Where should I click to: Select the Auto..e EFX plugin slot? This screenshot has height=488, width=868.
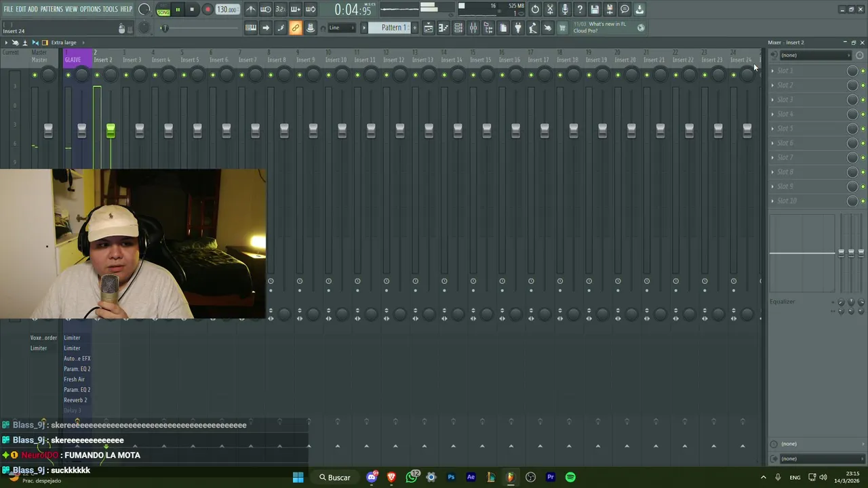tap(77, 359)
